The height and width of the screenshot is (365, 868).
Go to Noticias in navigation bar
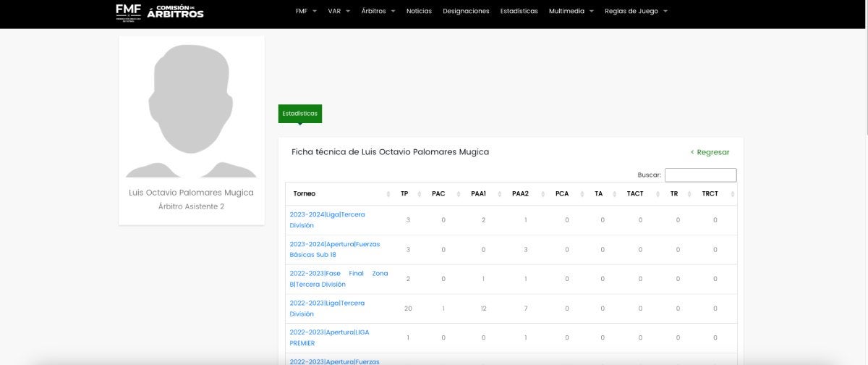click(419, 12)
